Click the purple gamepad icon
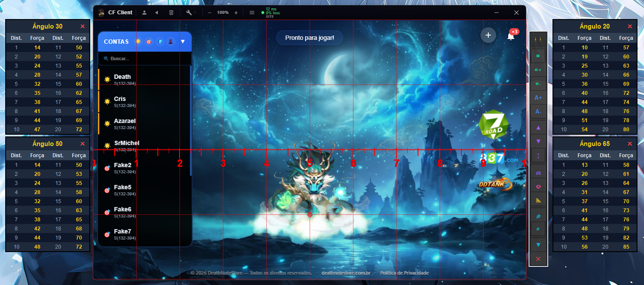Screen dimensions: 644x285 pos(538,173)
